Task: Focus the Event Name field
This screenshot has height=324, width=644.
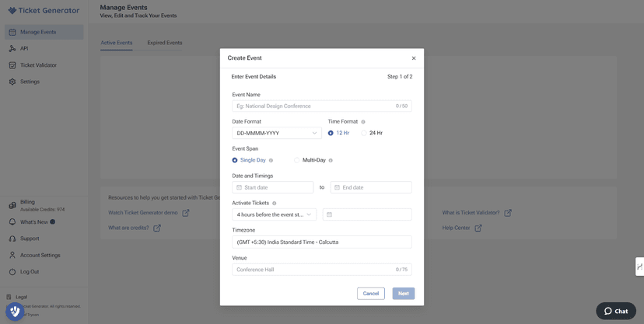Action: [321, 106]
